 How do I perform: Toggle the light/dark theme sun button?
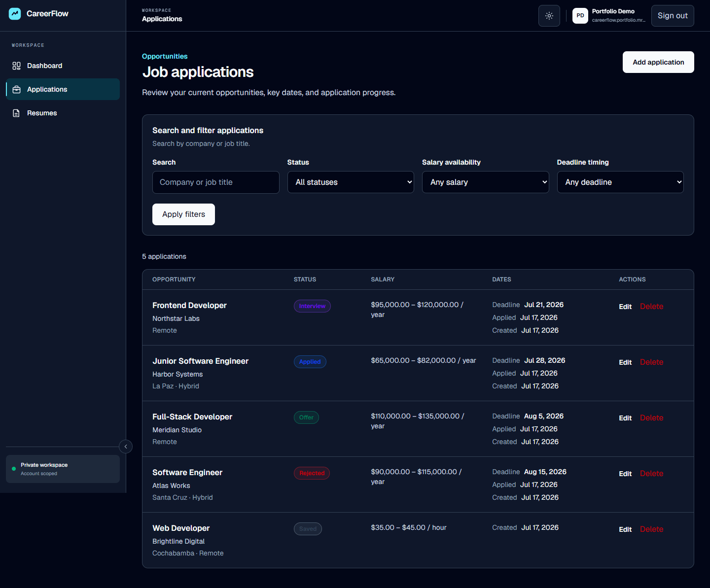tap(549, 16)
